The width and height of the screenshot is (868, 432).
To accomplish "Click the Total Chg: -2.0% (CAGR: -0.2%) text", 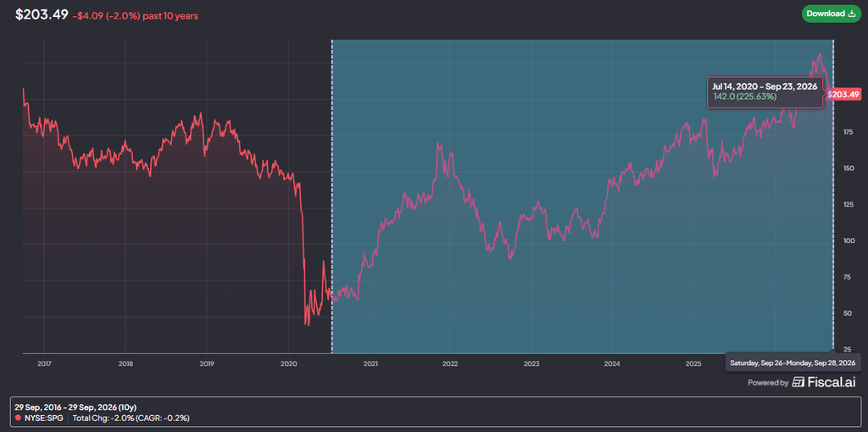I will (x=131, y=418).
